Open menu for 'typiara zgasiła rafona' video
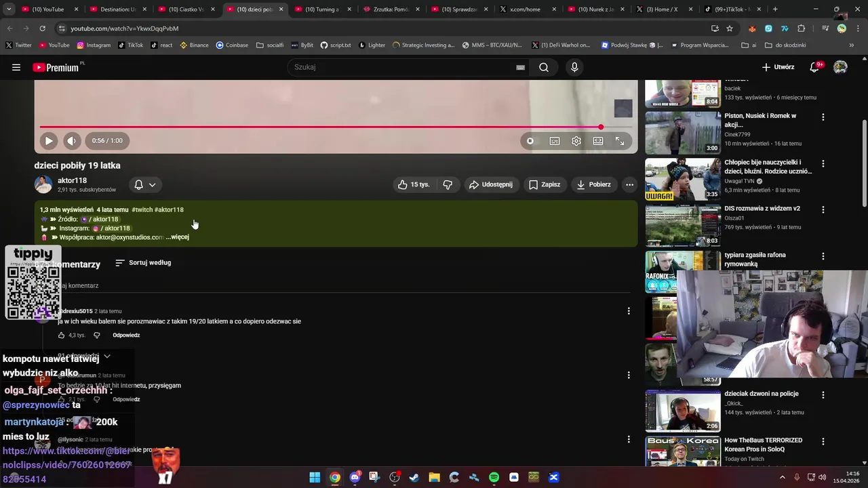 pos(823,256)
